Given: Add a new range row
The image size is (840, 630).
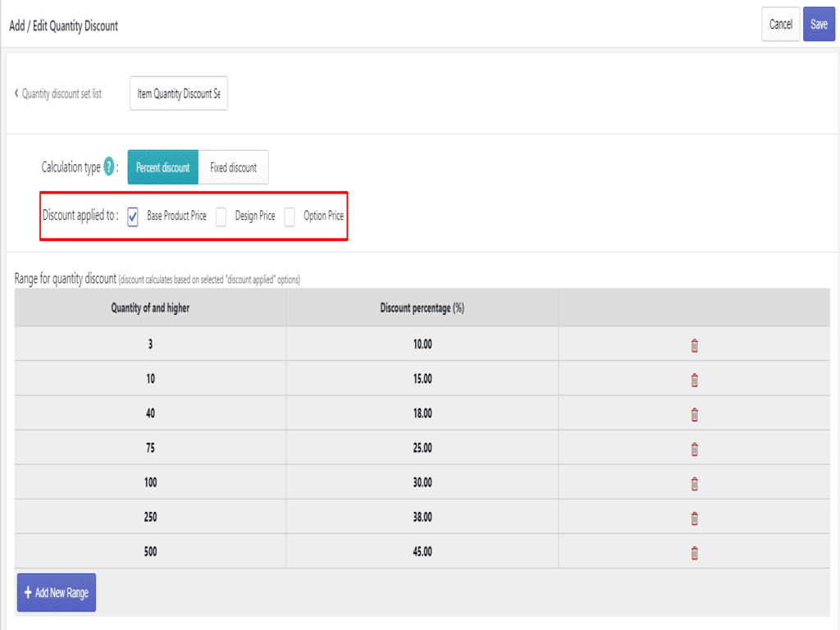Looking at the screenshot, I should tap(57, 592).
